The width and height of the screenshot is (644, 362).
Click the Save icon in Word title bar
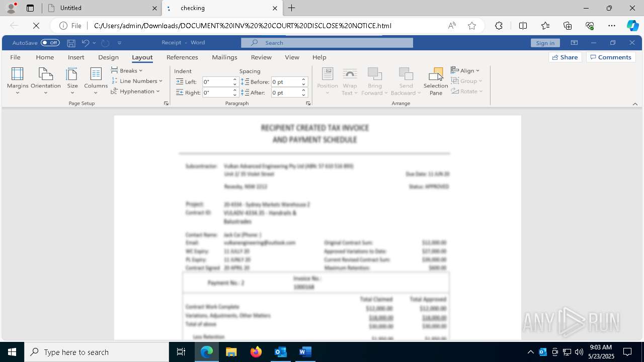pos(71,43)
